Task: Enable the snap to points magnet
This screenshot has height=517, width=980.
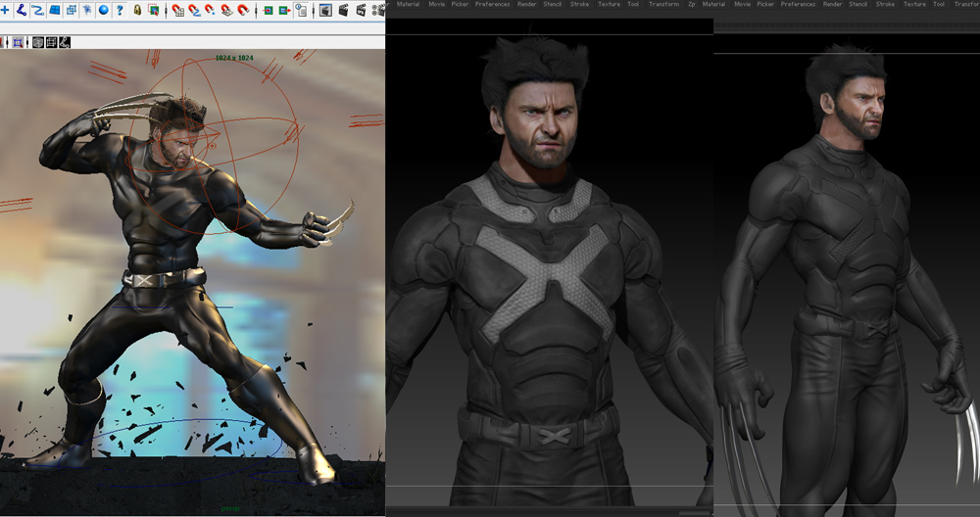Action: (210, 10)
